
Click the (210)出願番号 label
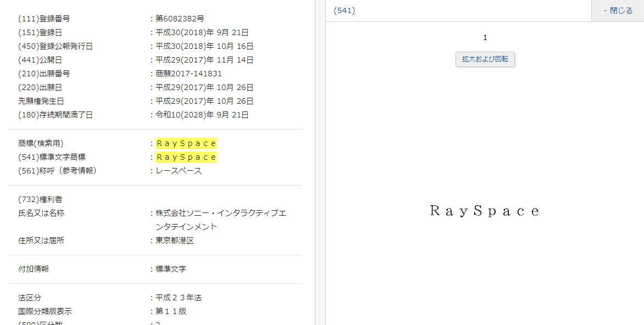[x=44, y=74]
